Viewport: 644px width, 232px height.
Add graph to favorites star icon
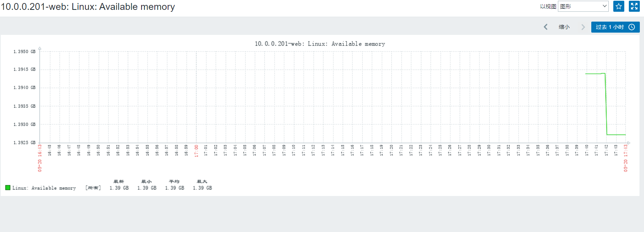(x=619, y=6)
